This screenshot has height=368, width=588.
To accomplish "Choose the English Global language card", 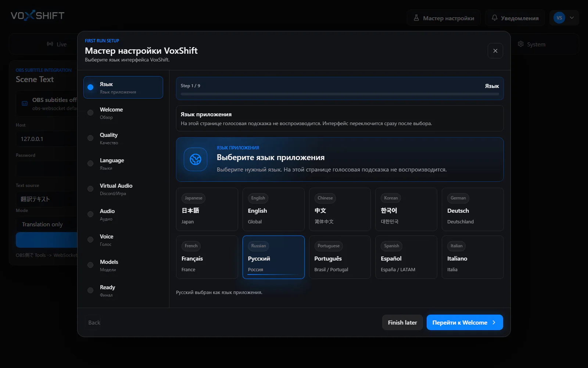I will click(x=273, y=209).
